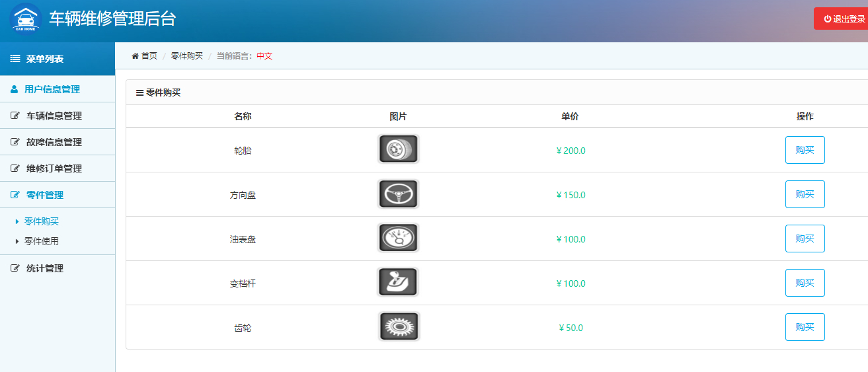Click 购买 for the 变档杆 row
868x372 pixels.
(x=805, y=283)
